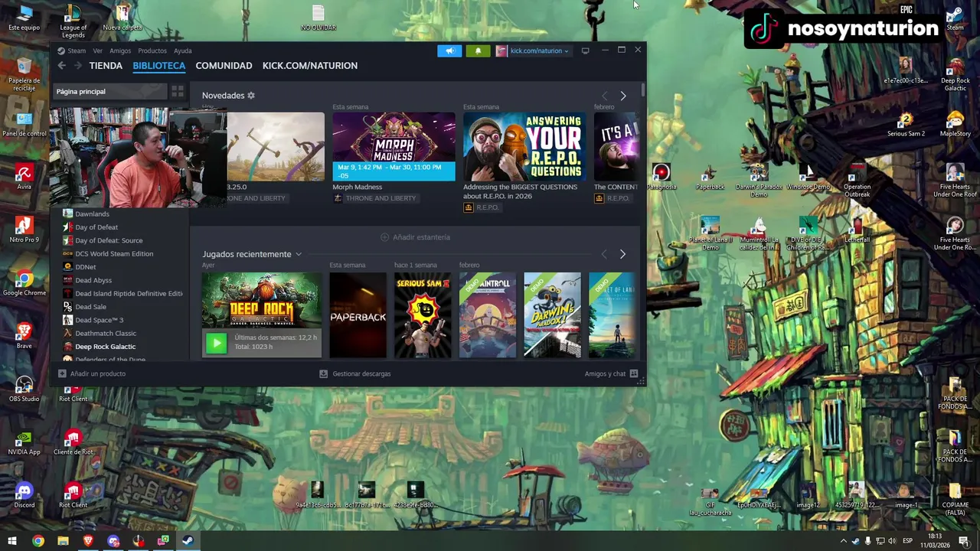Viewport: 980px width, 551px height.
Task: Open Ayuda menu
Action: click(x=182, y=51)
